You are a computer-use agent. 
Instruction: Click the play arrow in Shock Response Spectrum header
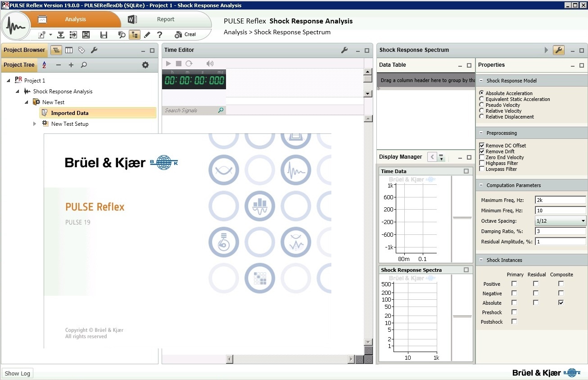[x=546, y=50]
